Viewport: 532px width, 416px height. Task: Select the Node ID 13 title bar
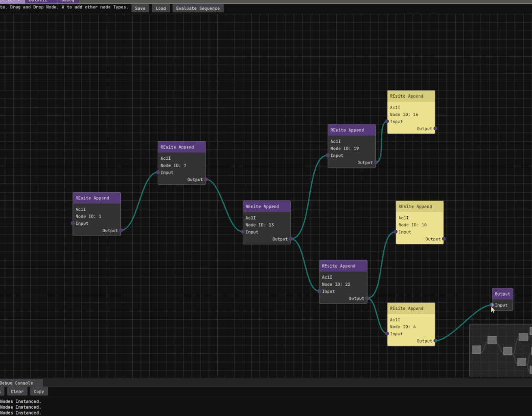click(x=267, y=206)
